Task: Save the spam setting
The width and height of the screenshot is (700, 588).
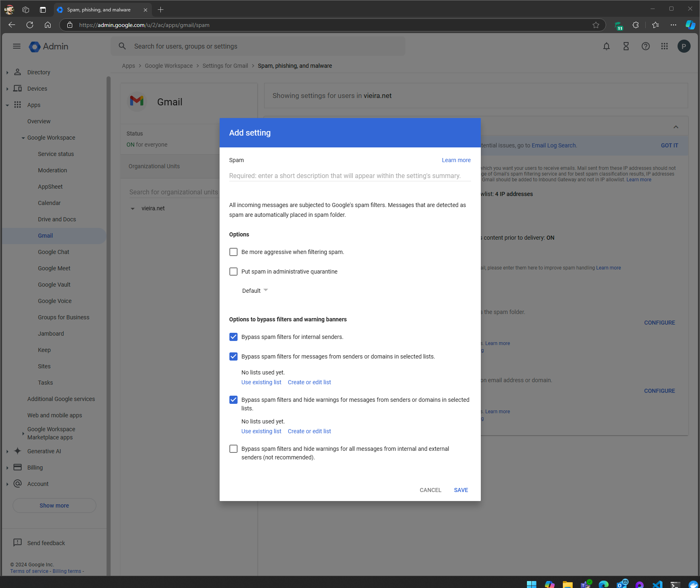Action: [461, 490]
